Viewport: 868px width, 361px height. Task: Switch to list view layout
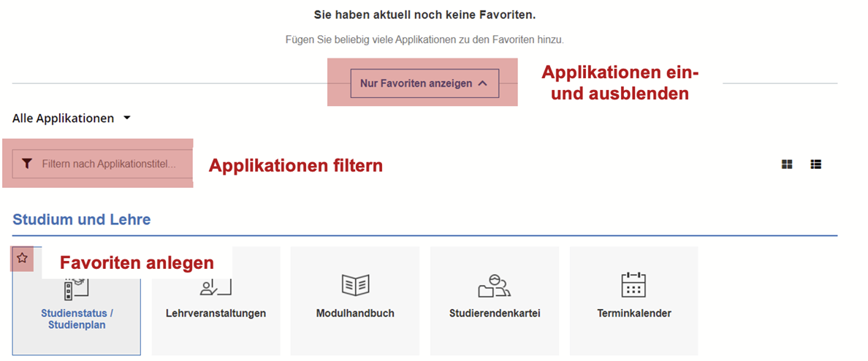pos(816,164)
